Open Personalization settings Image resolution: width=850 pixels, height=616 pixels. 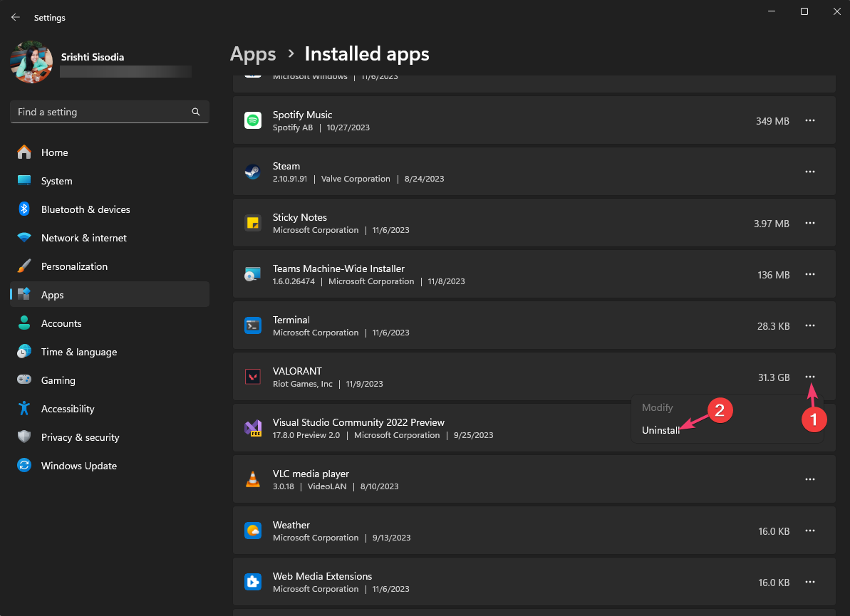tap(110, 266)
